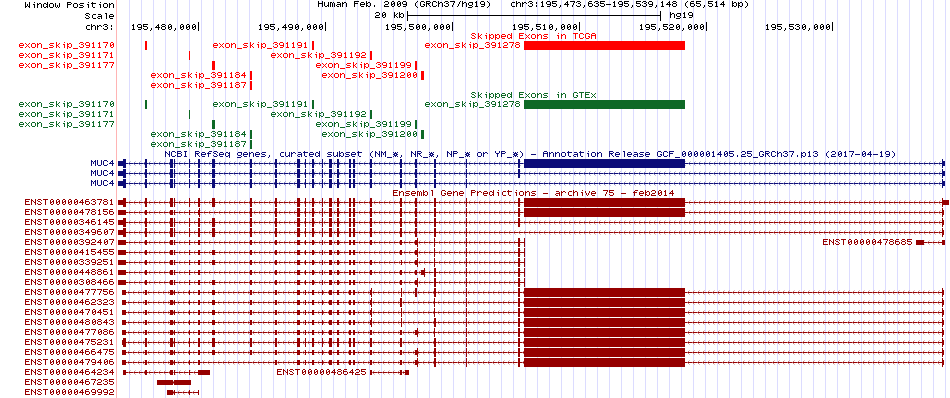Open red exon_skip_391187 item
The height and width of the screenshot is (398, 950).
pos(198,85)
